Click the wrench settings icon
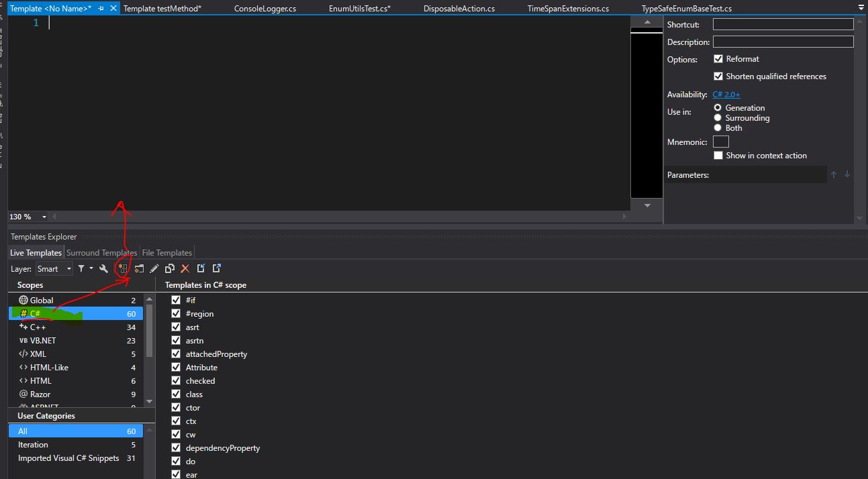The width and height of the screenshot is (868, 479). pyautogui.click(x=103, y=268)
